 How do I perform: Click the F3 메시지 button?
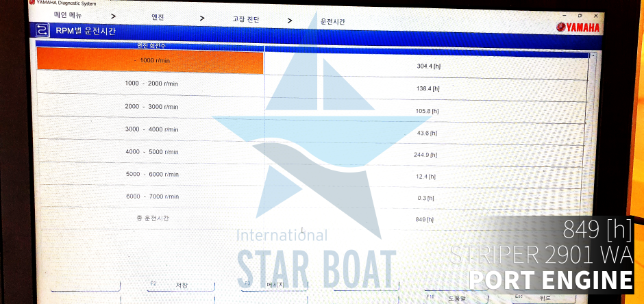(274, 286)
